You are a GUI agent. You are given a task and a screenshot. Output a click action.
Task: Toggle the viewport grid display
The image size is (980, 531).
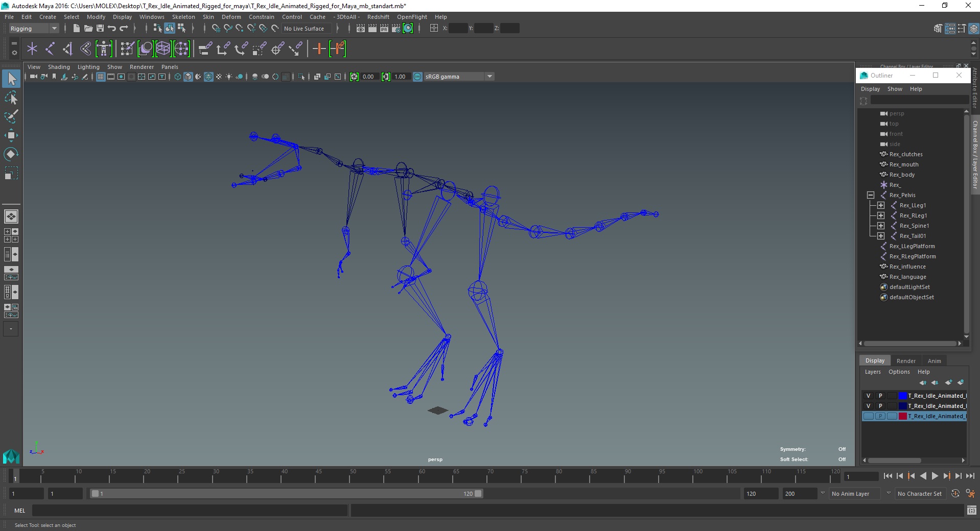click(101, 77)
